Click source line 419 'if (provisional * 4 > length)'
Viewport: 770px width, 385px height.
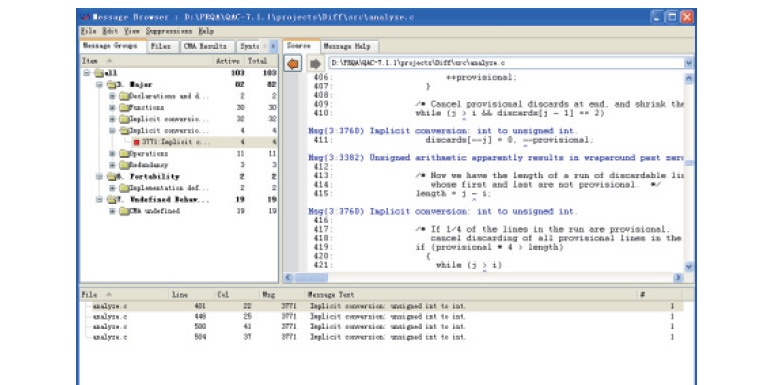(x=490, y=248)
